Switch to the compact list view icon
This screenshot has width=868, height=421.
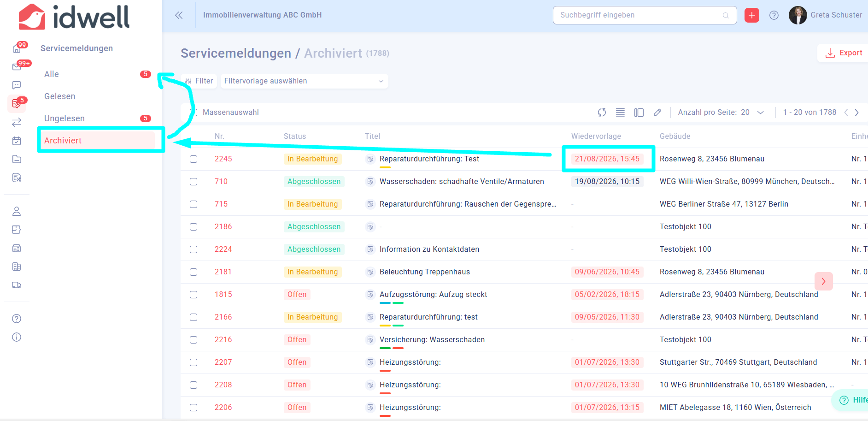tap(620, 113)
